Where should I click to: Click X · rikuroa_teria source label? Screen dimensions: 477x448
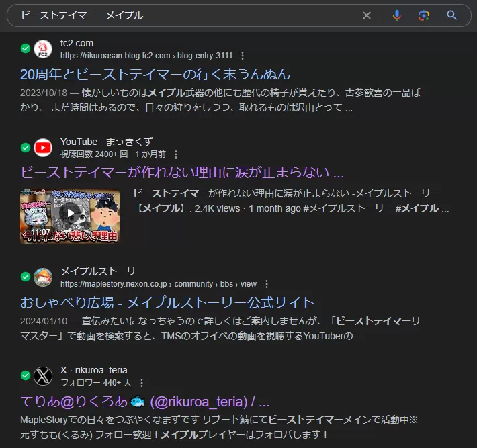click(93, 370)
